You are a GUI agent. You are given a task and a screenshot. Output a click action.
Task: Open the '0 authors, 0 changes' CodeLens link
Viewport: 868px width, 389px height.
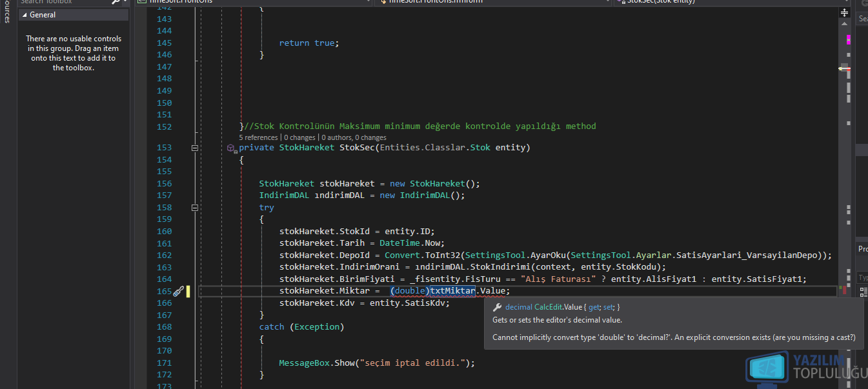click(x=354, y=137)
